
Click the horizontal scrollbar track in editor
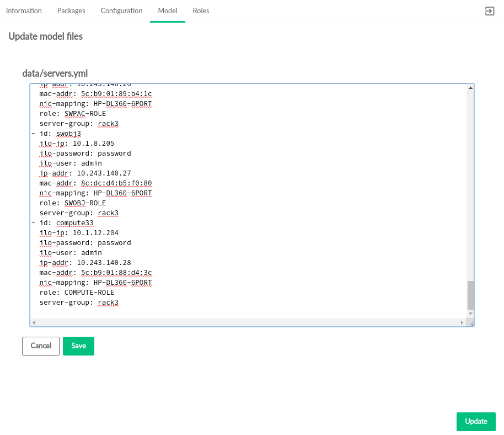point(248,322)
